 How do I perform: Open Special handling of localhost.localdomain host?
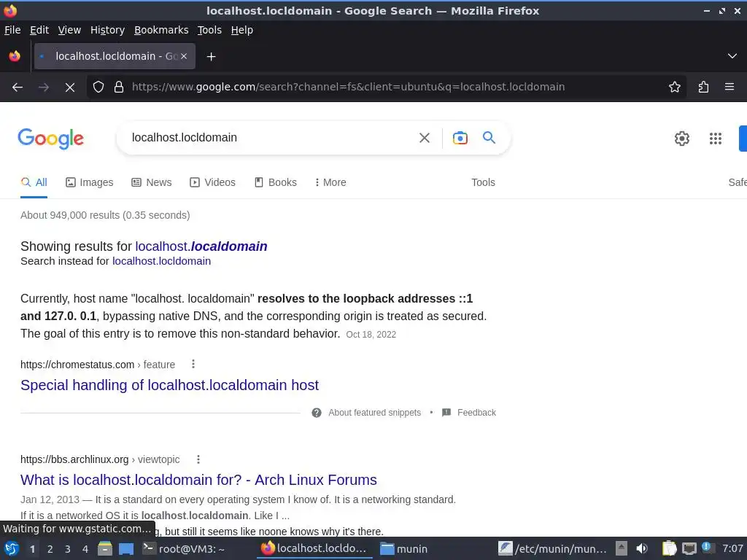pyautogui.click(x=169, y=385)
